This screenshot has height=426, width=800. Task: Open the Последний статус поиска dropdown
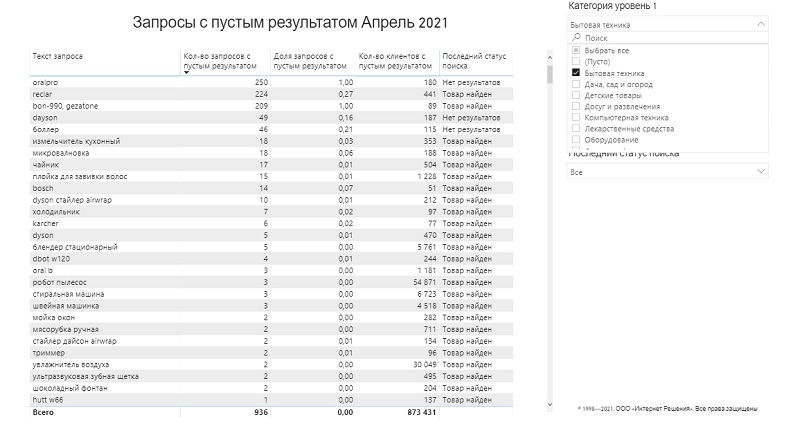[x=667, y=171]
